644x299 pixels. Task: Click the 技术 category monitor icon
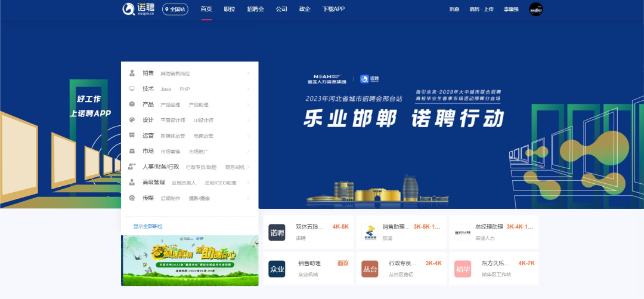(132, 88)
